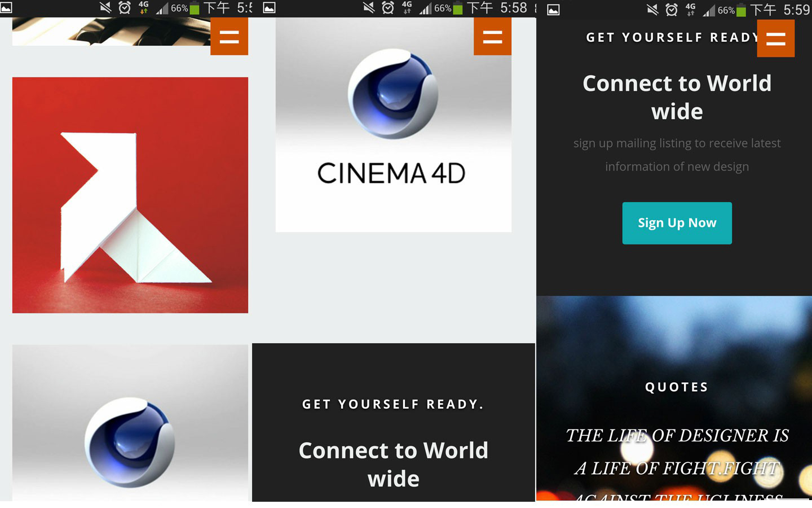Open the orange hamburger menu overlapping the Cinema 4D card
The image size is (812, 508).
point(492,36)
